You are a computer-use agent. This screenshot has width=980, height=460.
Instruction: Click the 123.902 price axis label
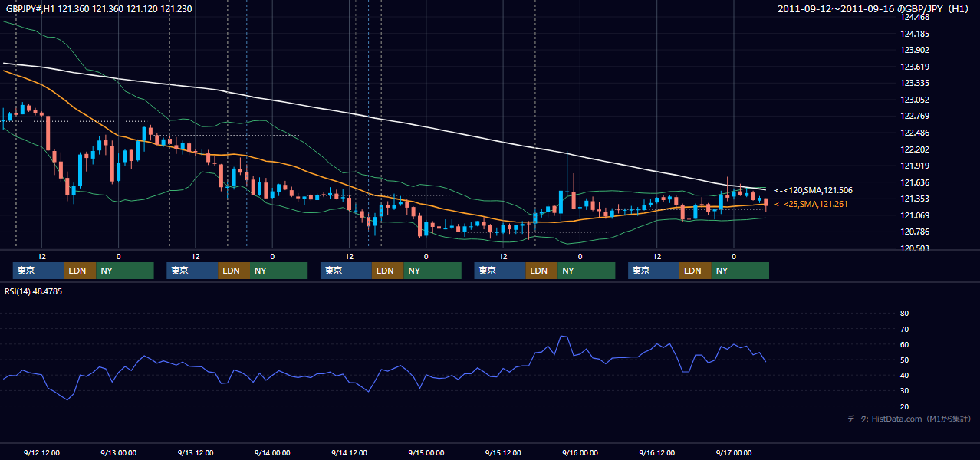pyautogui.click(x=916, y=50)
